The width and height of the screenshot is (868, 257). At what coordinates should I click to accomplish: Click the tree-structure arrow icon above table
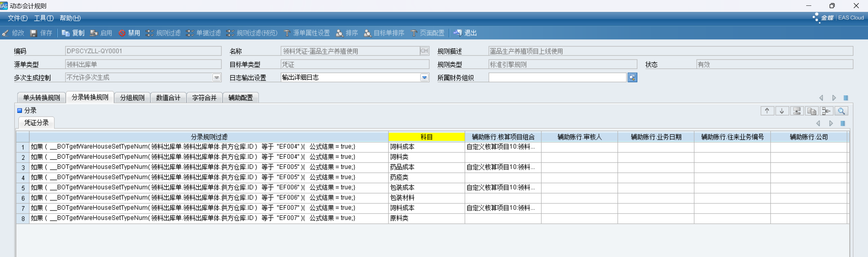click(826, 111)
